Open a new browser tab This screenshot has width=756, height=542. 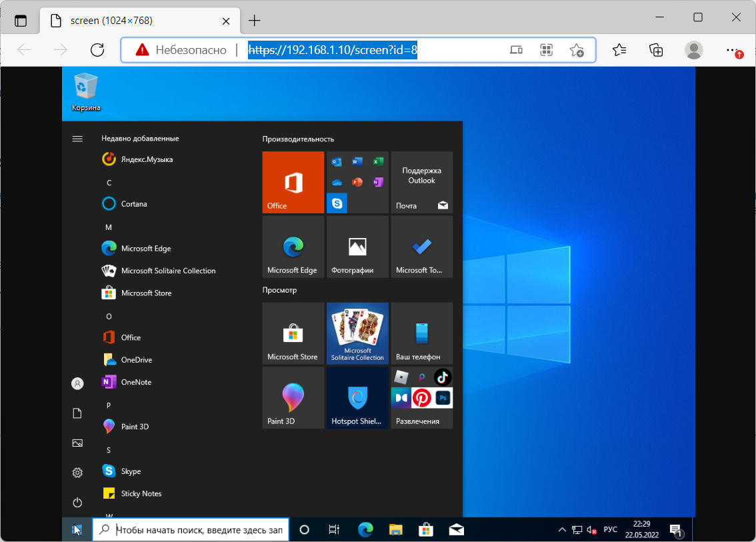pos(254,20)
